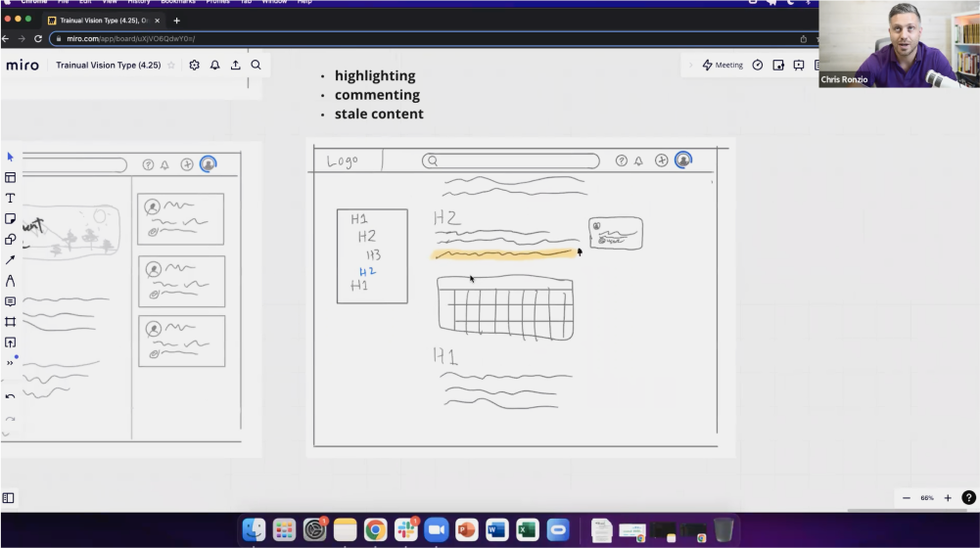This screenshot has width=980, height=548.
Task: Open board settings gear
Action: pos(195,65)
